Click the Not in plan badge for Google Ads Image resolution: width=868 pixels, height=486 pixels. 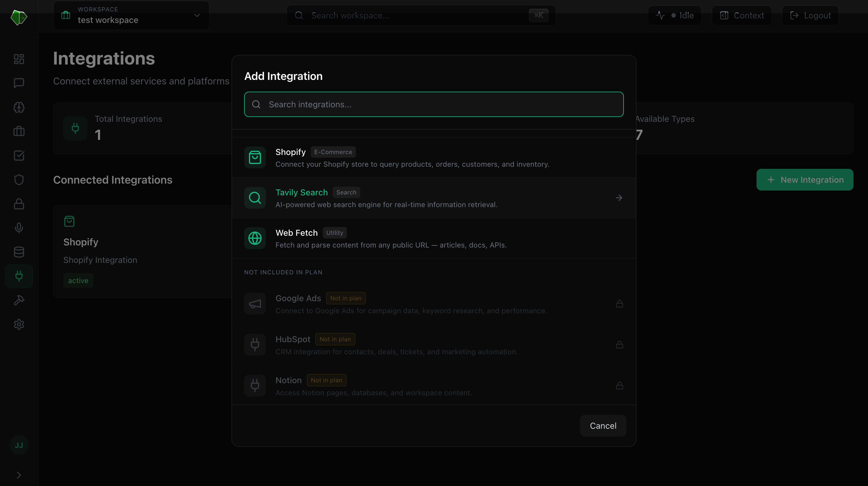click(346, 298)
